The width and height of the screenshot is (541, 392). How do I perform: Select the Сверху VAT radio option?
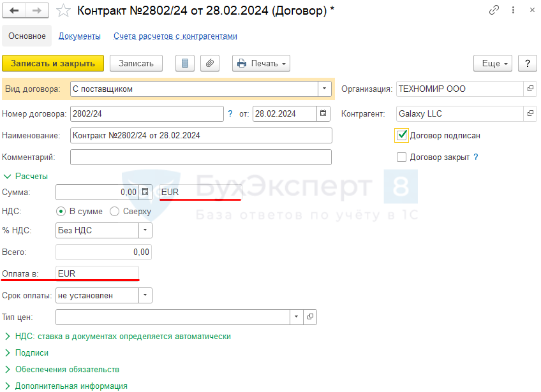115,211
